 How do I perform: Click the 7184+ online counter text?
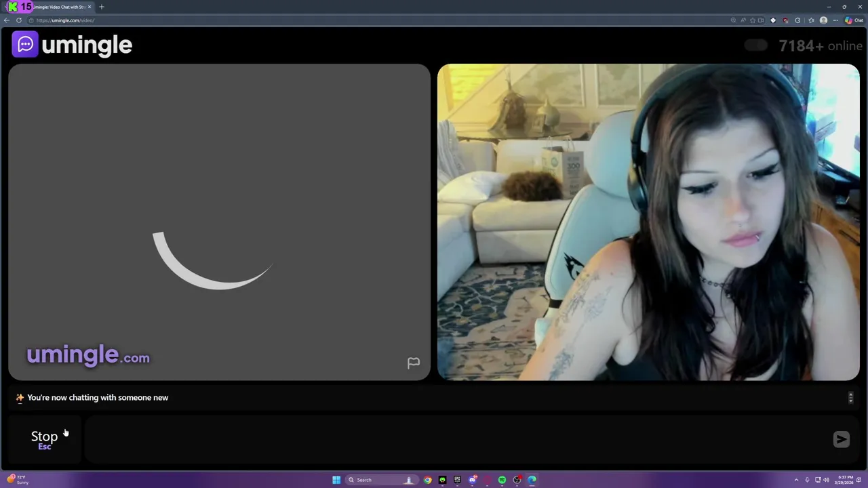point(821,45)
